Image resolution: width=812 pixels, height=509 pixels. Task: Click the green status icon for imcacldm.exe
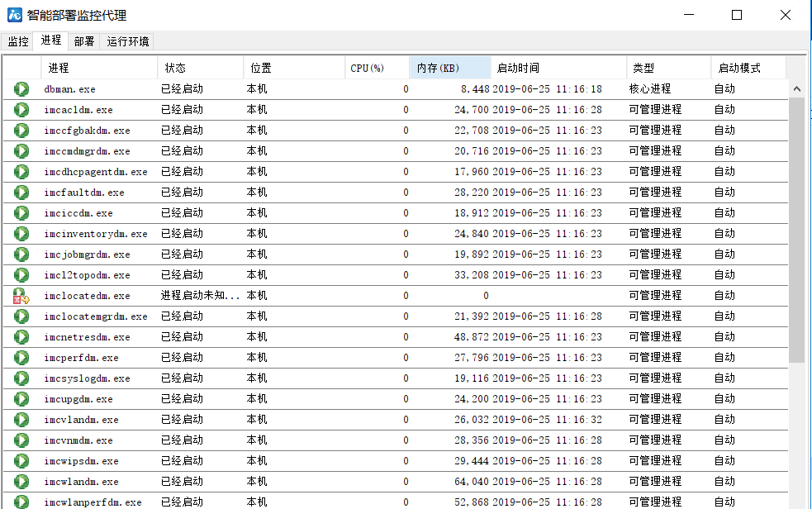tap(21, 110)
